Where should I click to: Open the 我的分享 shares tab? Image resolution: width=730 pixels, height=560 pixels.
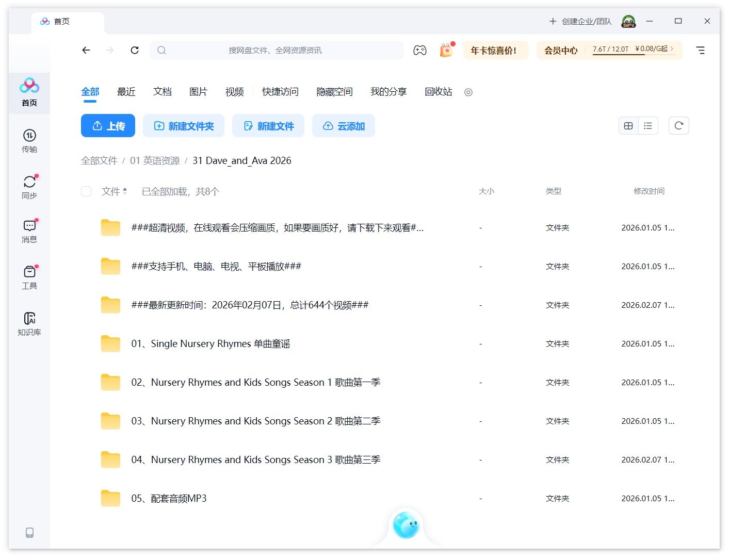389,92
